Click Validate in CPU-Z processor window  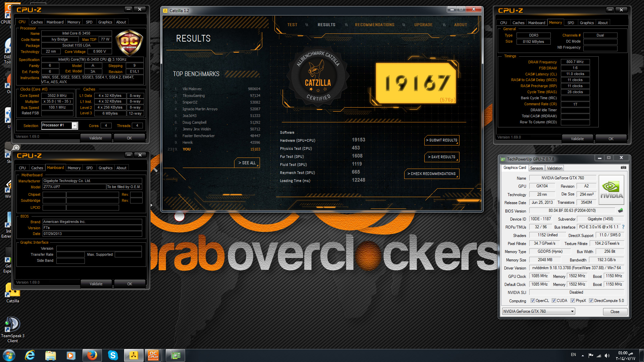pos(96,138)
